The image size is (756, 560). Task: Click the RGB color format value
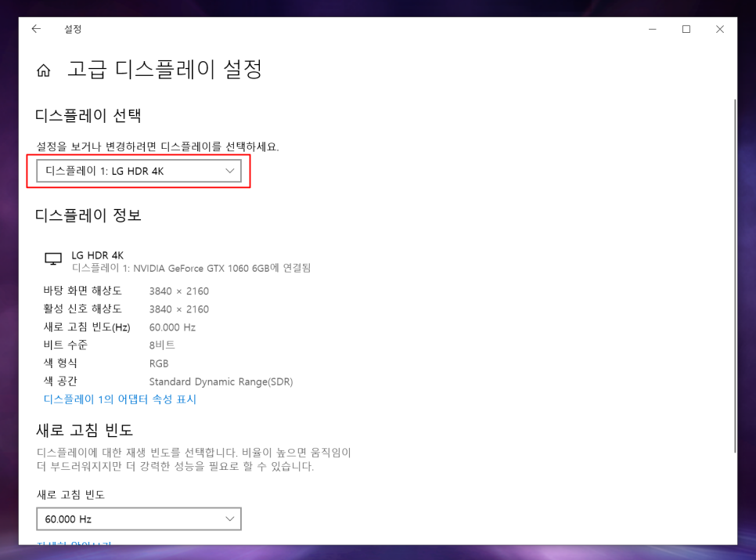coord(159,363)
